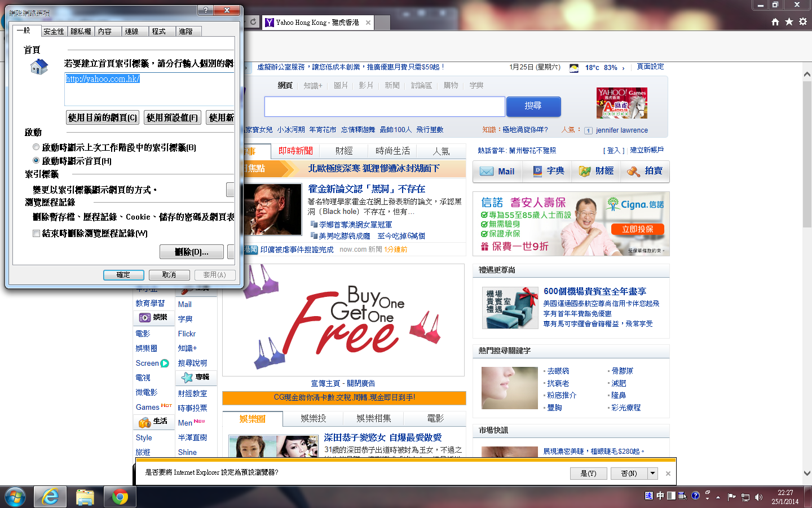Open the 隱私權 tab

(81, 32)
